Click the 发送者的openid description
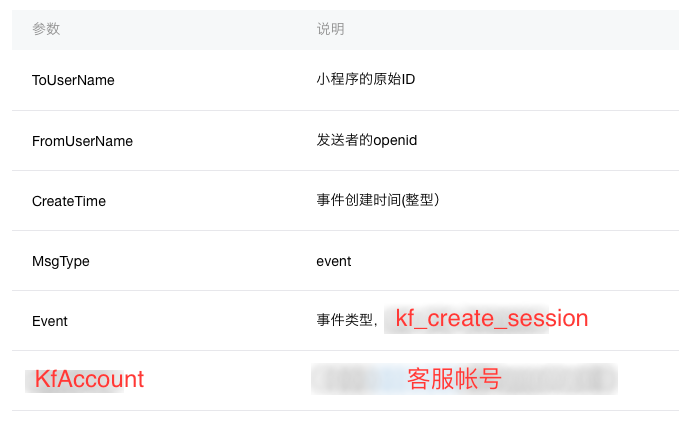The height and width of the screenshot is (434, 679). [x=366, y=140]
